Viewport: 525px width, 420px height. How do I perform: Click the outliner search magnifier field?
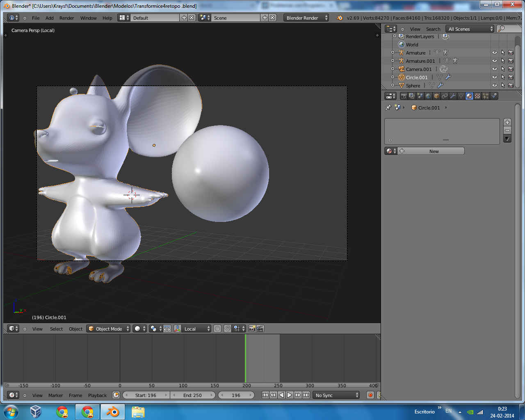[x=509, y=29]
